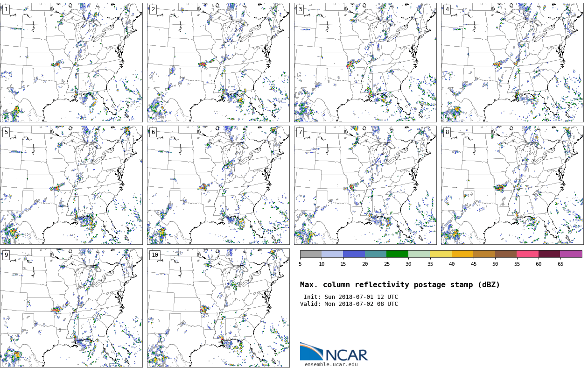Viewport: 588px width, 368px height.
Task: Click the dark green 25-30 dBZ swatch
Action: tap(397, 255)
